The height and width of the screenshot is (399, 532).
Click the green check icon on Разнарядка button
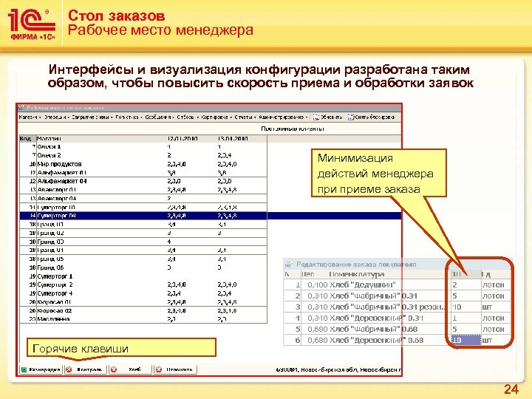pyautogui.click(x=24, y=369)
